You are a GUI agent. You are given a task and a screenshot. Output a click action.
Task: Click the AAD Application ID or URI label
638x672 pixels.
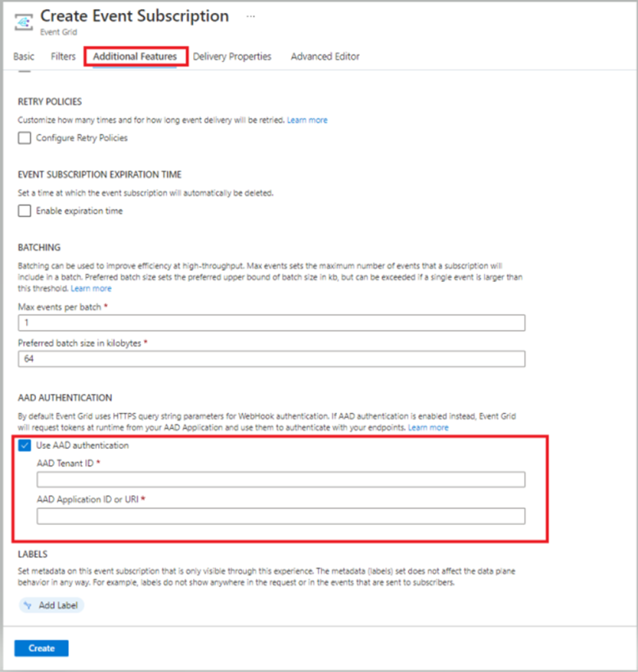click(x=88, y=500)
